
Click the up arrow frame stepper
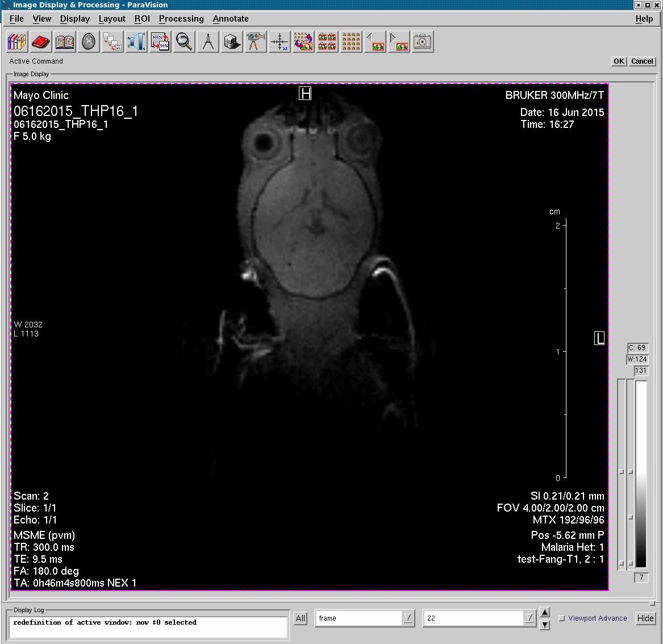point(545,612)
